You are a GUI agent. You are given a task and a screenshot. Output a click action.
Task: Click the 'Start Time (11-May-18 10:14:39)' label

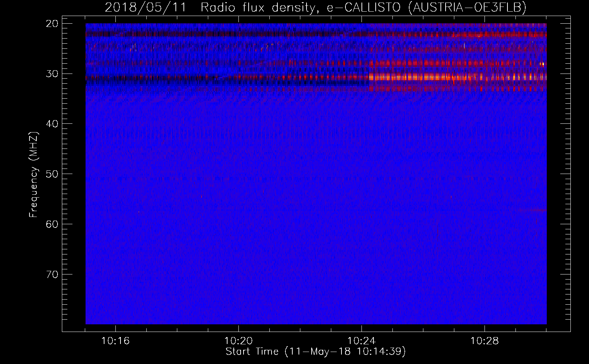pyautogui.click(x=316, y=352)
